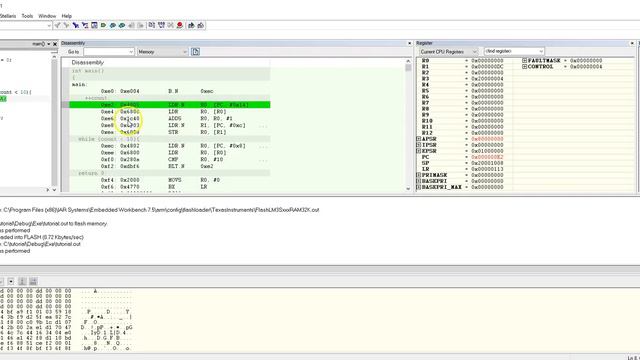Click LR value 0x00000113

pos(487,169)
